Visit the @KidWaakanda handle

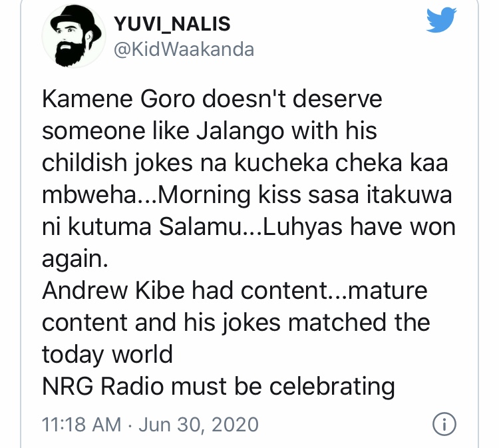click(x=184, y=49)
